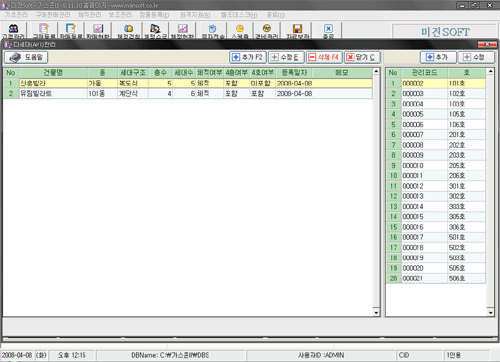Click the 종료 exit toolbar icon

coord(328,31)
